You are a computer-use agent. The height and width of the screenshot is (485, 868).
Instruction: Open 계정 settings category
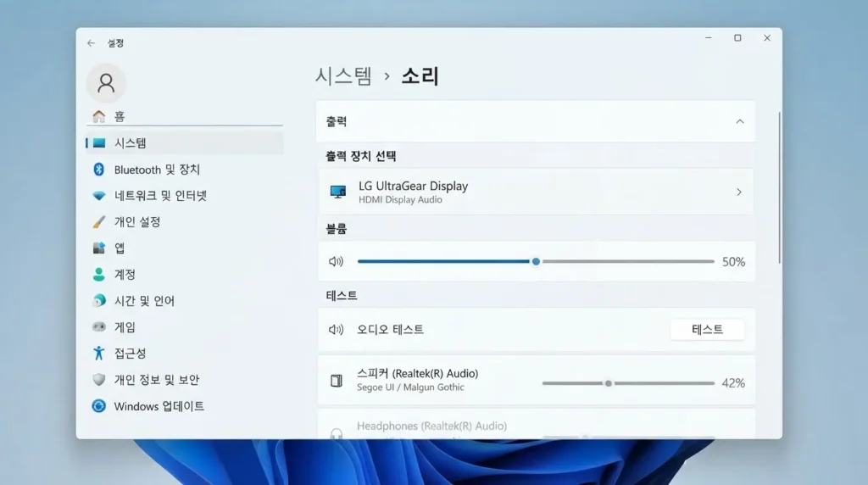[185, 274]
